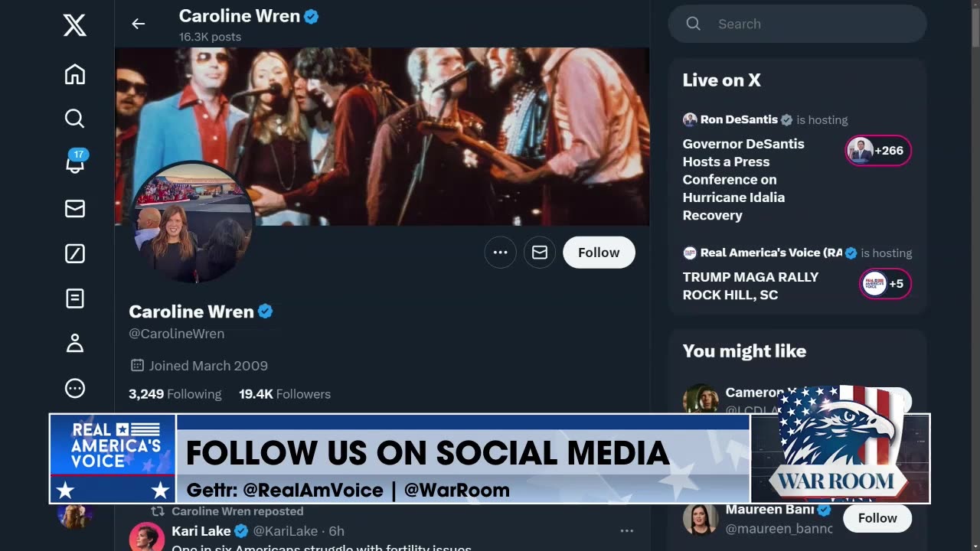Click the 'Live on X' heading
The height and width of the screenshot is (551, 980).
click(x=721, y=80)
